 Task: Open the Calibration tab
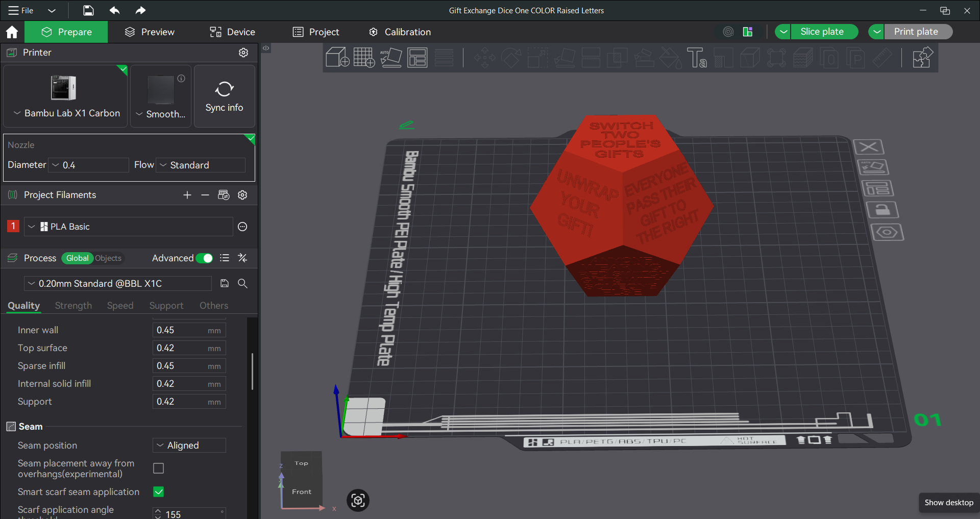[400, 32]
